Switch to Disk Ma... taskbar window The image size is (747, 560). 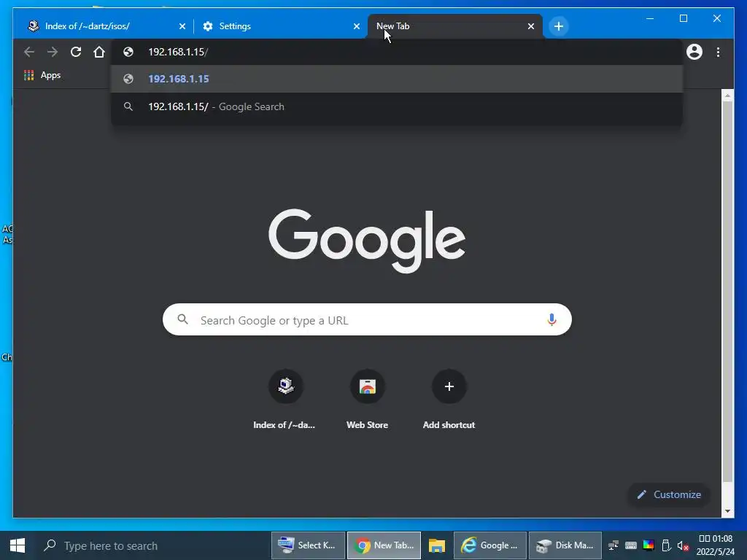point(565,545)
